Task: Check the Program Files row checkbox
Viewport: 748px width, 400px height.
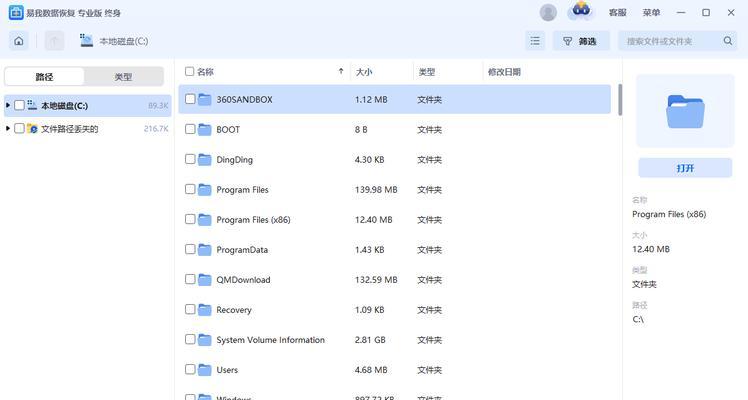Action: pos(190,189)
